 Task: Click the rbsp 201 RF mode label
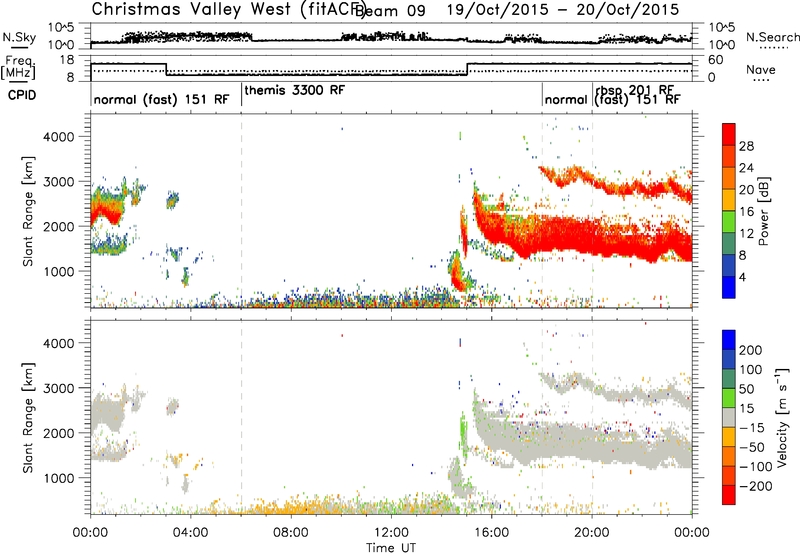[x=635, y=90]
